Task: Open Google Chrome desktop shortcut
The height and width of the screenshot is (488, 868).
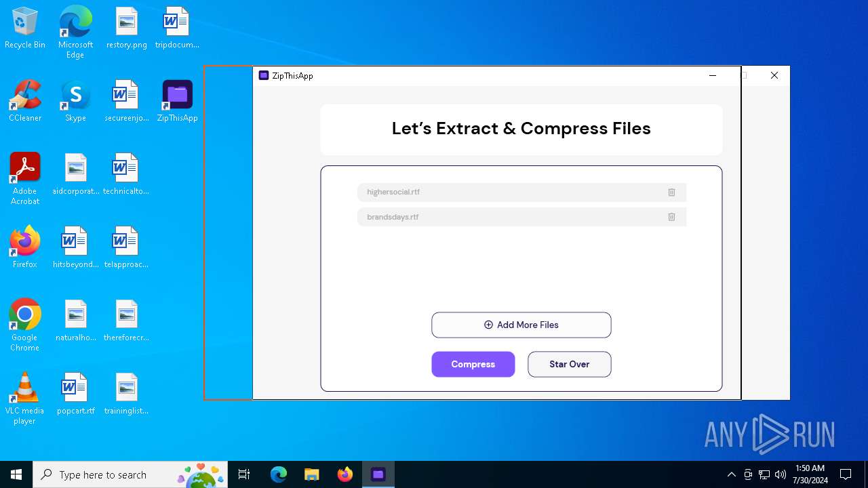Action: point(25,325)
